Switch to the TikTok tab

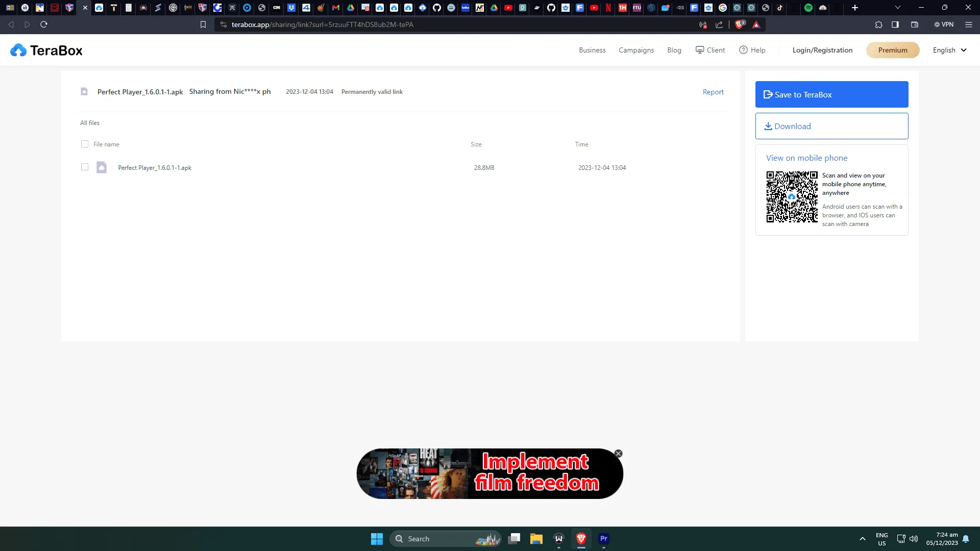pyautogui.click(x=780, y=8)
